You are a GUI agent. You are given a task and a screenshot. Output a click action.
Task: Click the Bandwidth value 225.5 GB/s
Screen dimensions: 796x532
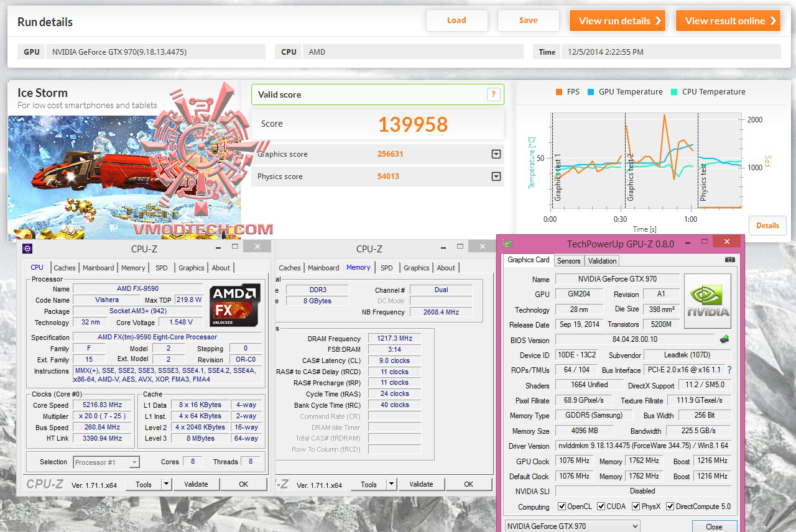(x=698, y=431)
